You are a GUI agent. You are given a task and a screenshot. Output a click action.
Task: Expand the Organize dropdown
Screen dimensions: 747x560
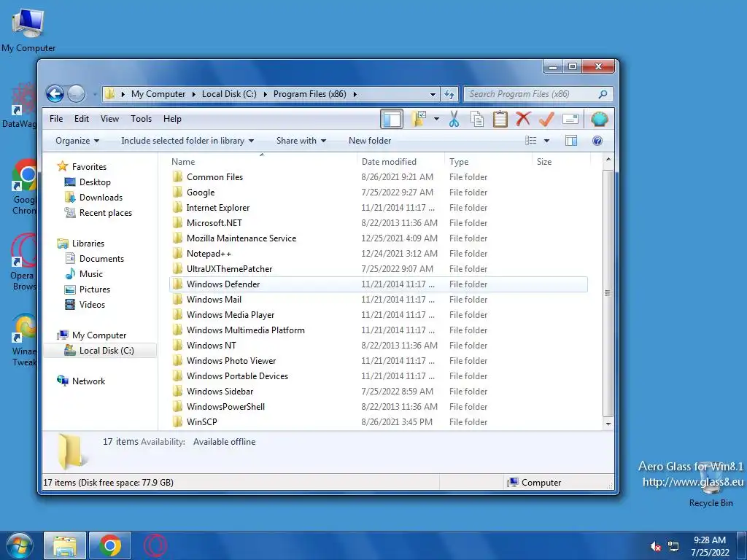pyautogui.click(x=77, y=141)
